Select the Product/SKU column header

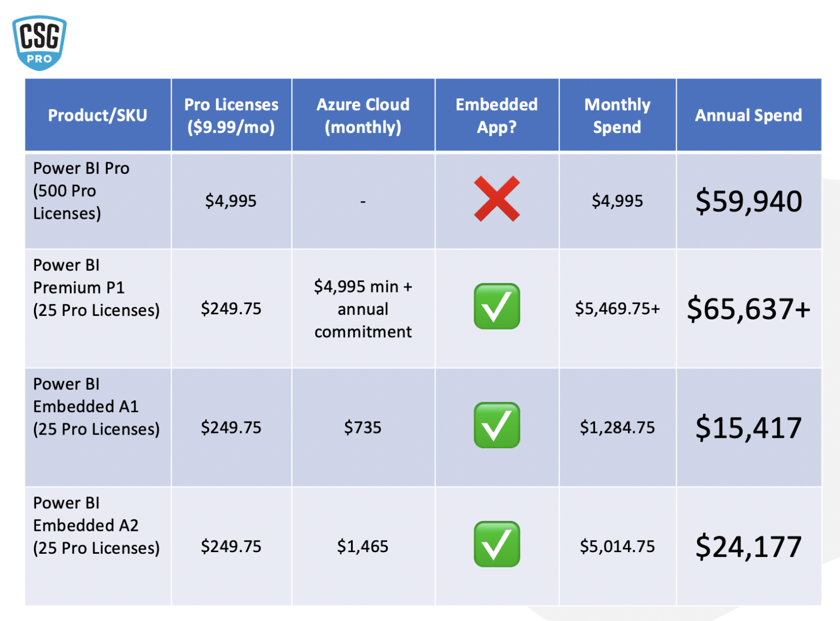point(98,115)
